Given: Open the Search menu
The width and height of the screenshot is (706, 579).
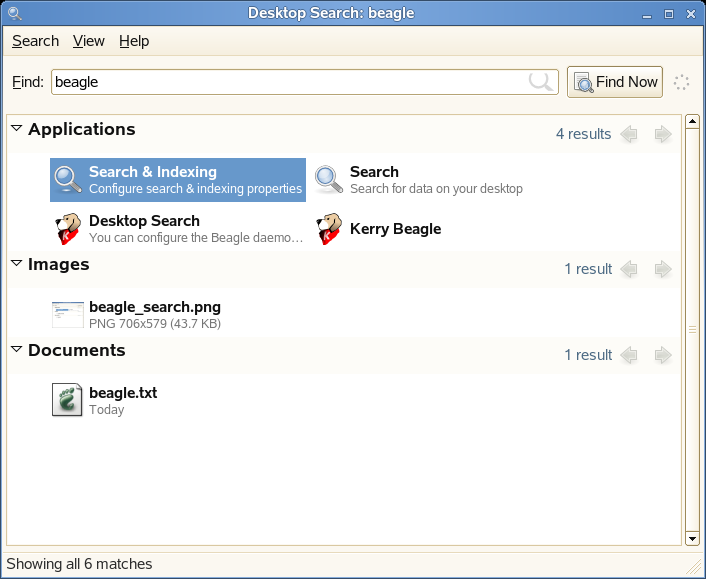Looking at the screenshot, I should point(36,41).
